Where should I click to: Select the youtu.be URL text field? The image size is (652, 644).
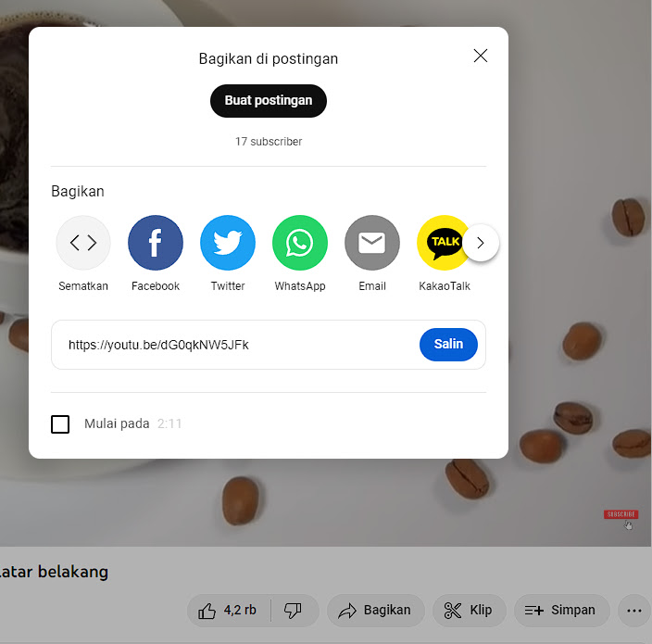pos(236,345)
